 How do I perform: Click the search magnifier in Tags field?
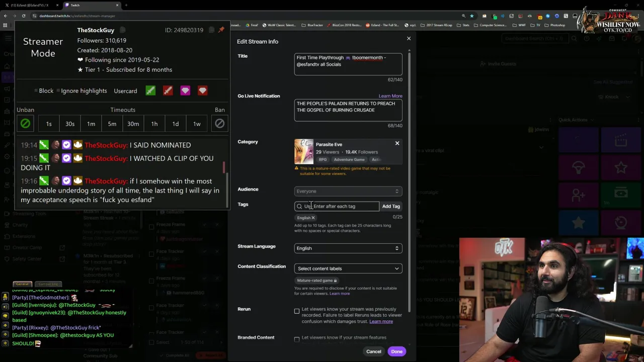pyautogui.click(x=299, y=206)
